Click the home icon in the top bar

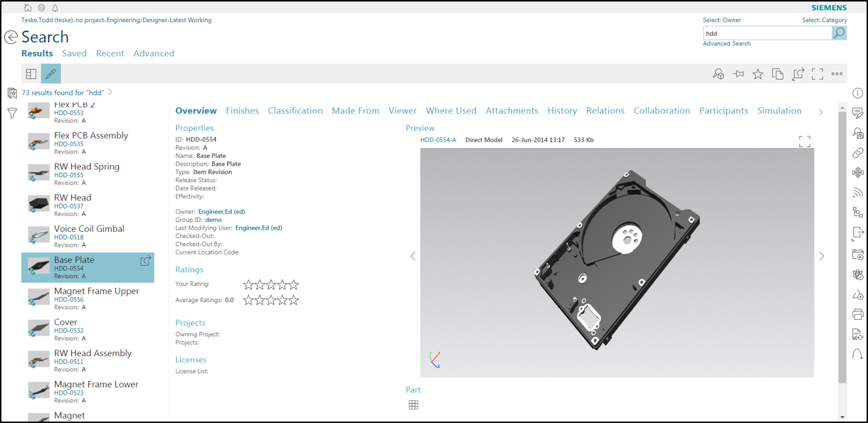(27, 7)
